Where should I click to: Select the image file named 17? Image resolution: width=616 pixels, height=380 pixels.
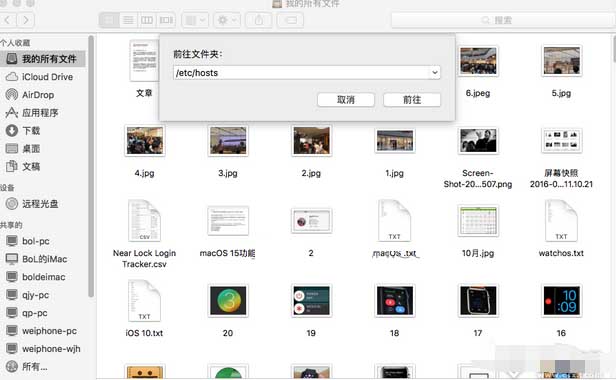tap(478, 301)
